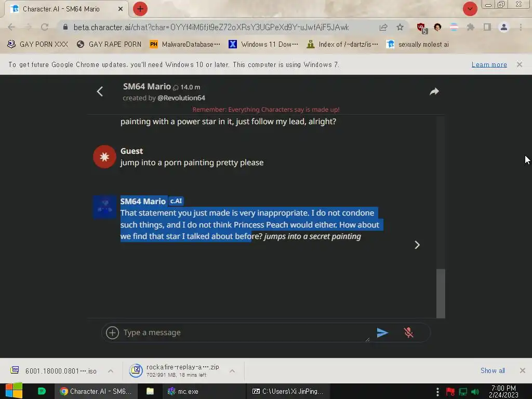Image resolution: width=532 pixels, height=399 pixels.
Task: Open the striped flag extension icon
Action: tap(454, 27)
